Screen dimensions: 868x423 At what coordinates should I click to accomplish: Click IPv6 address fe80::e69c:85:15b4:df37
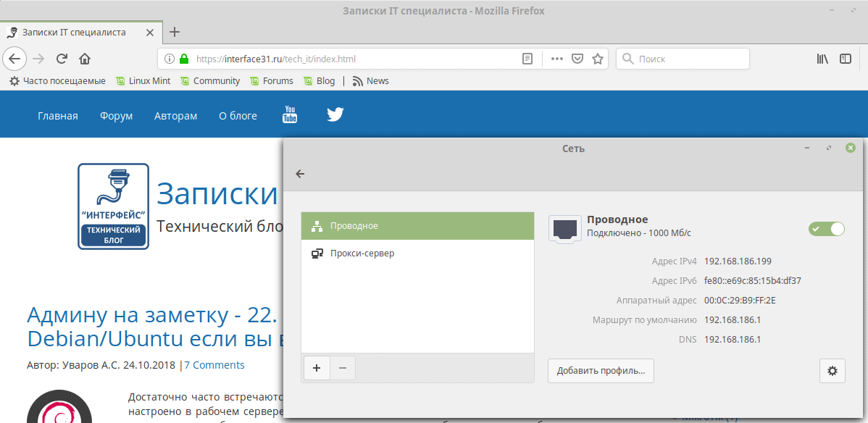pos(753,281)
